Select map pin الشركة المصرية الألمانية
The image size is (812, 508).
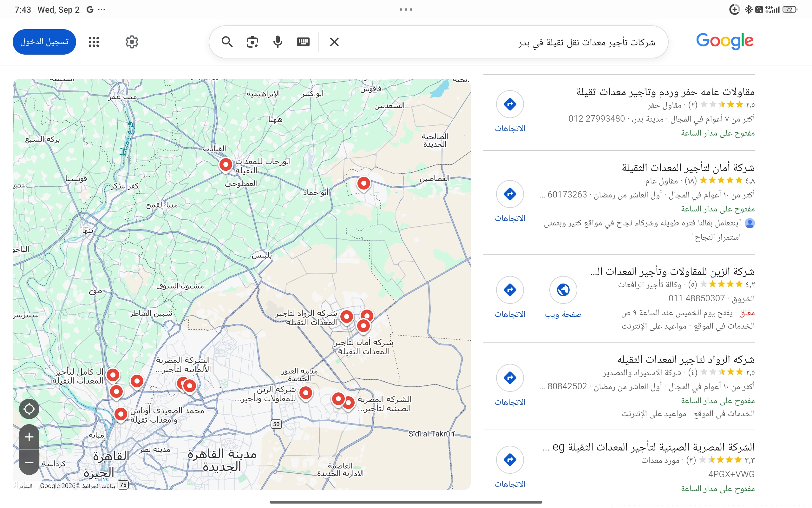coord(190,386)
